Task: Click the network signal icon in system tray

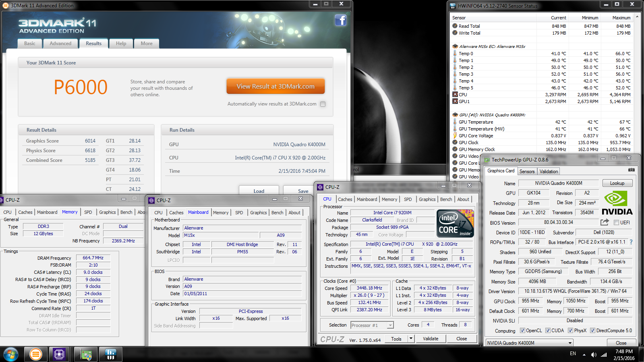Action: pyautogui.click(x=604, y=355)
